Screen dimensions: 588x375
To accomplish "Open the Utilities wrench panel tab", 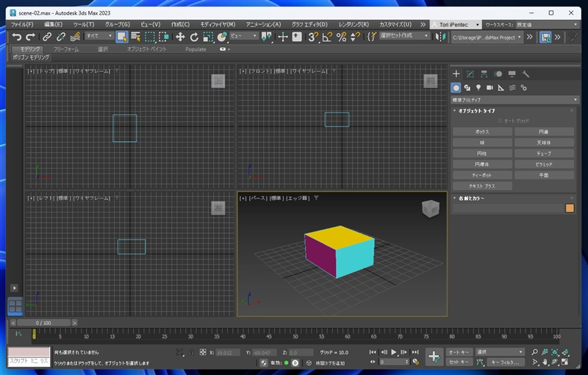I will [526, 74].
